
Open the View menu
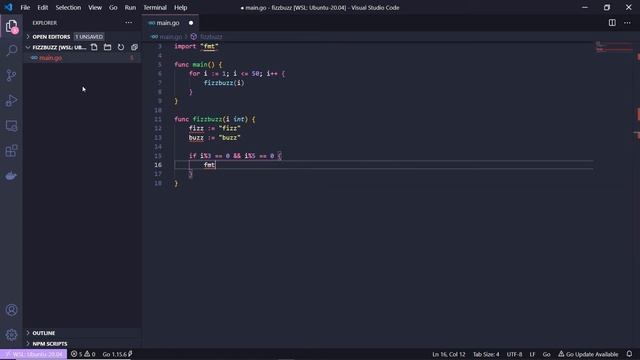pos(95,7)
